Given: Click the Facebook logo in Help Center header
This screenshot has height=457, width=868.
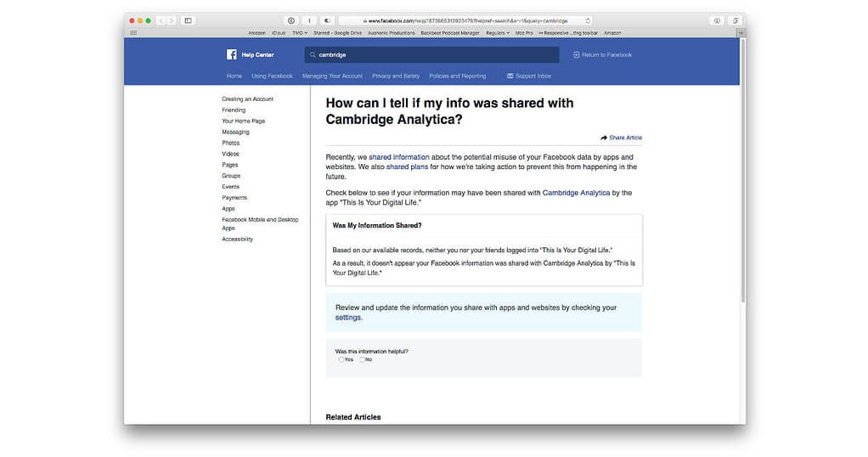Looking at the screenshot, I should point(231,54).
